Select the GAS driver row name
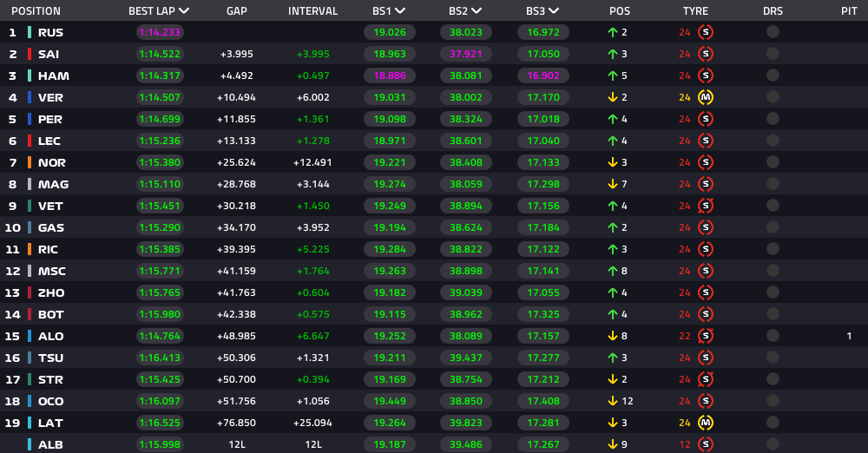 click(51, 227)
